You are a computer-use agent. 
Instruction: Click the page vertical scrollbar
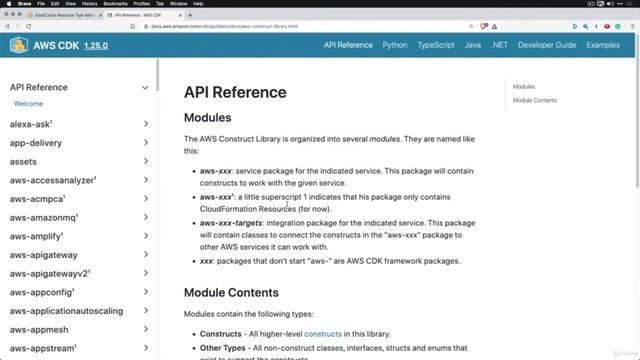click(638, 110)
